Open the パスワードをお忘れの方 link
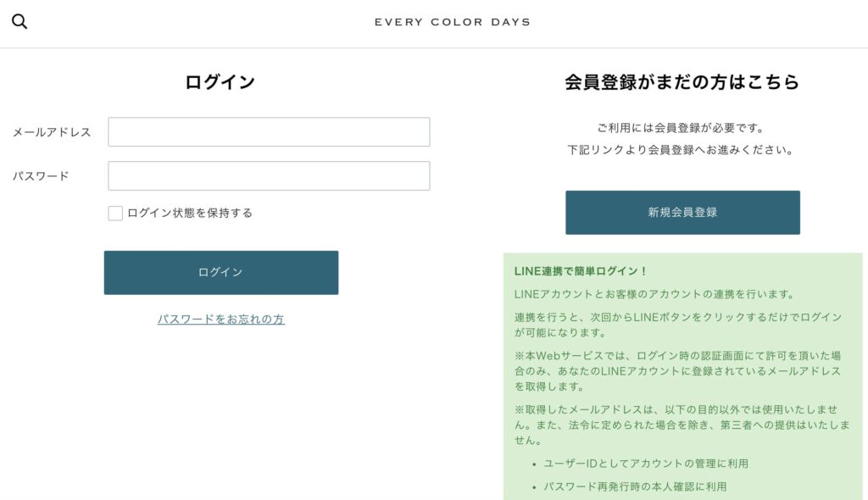This screenshot has width=868, height=500. 221,319
